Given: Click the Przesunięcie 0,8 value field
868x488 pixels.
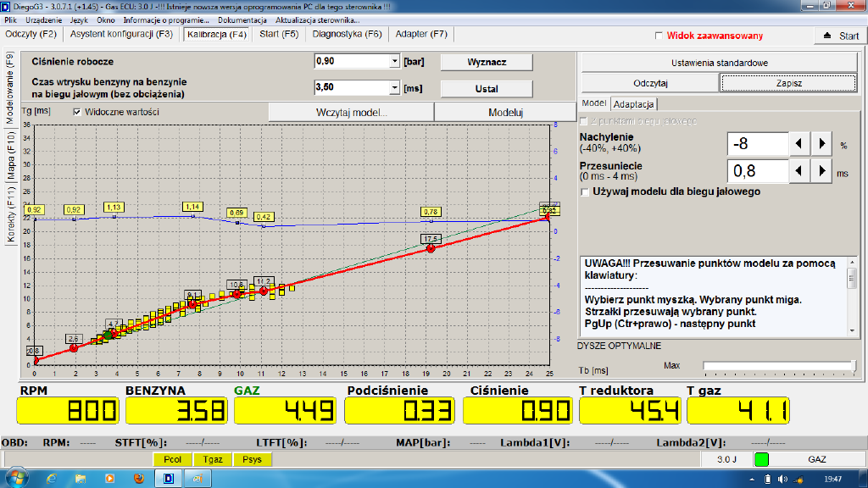Looking at the screenshot, I should [757, 171].
